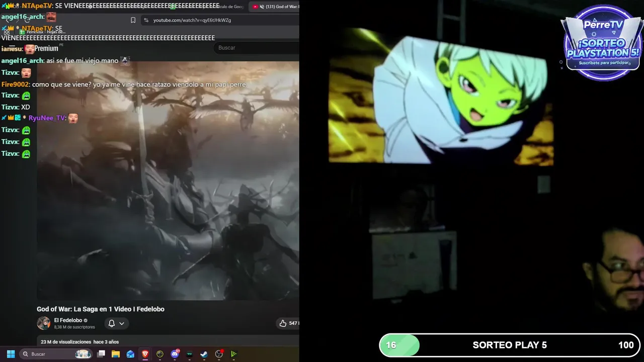
Task: Click the taskbar "Buscar" search box
Action: point(56,354)
